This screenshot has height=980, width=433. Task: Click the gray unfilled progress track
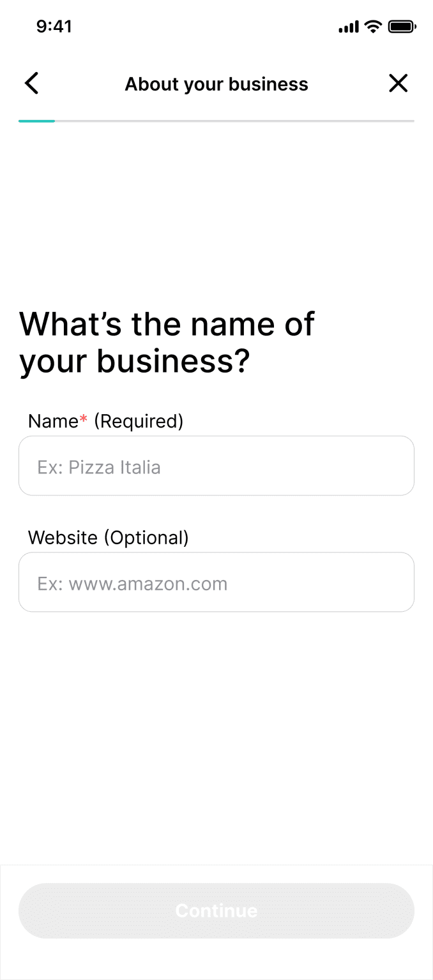(234, 121)
